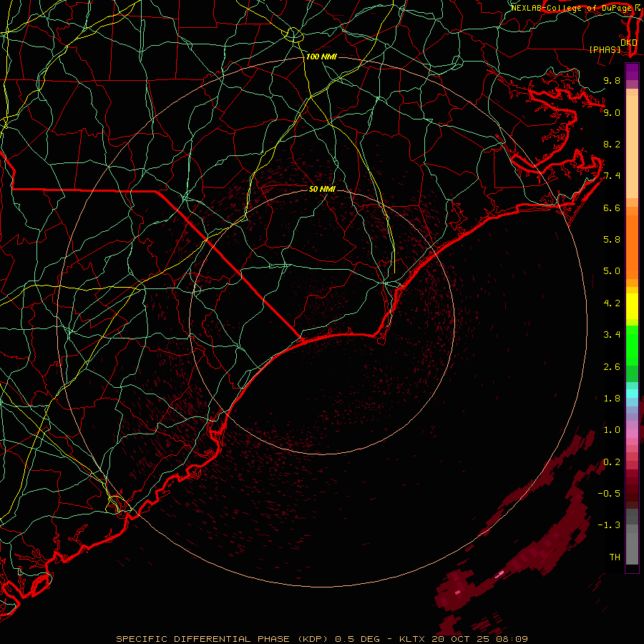Pick the pale peach color bar segment
This screenshot has width=644, height=644.
click(x=632, y=147)
